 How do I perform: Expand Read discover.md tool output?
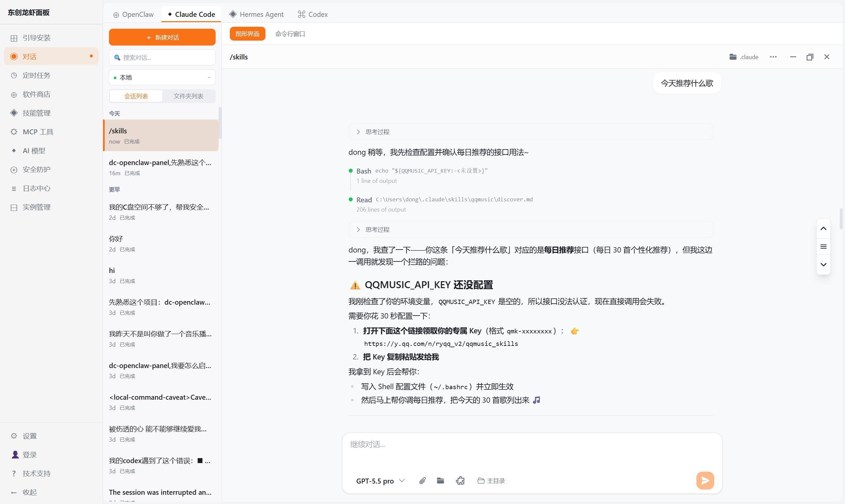pos(444,200)
